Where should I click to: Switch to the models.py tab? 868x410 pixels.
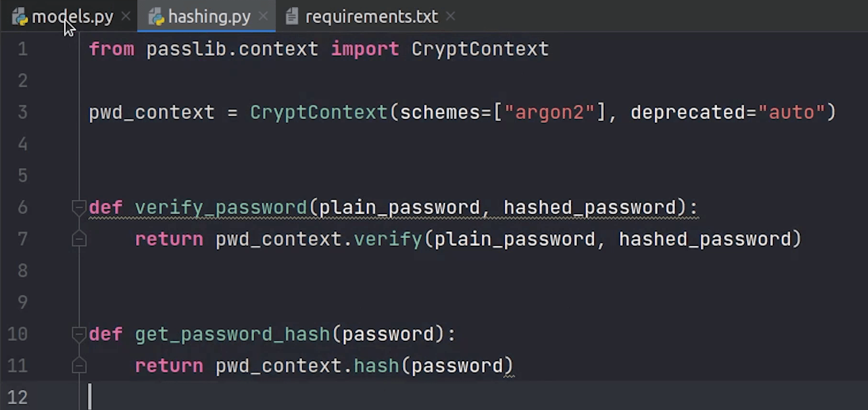pos(73,17)
